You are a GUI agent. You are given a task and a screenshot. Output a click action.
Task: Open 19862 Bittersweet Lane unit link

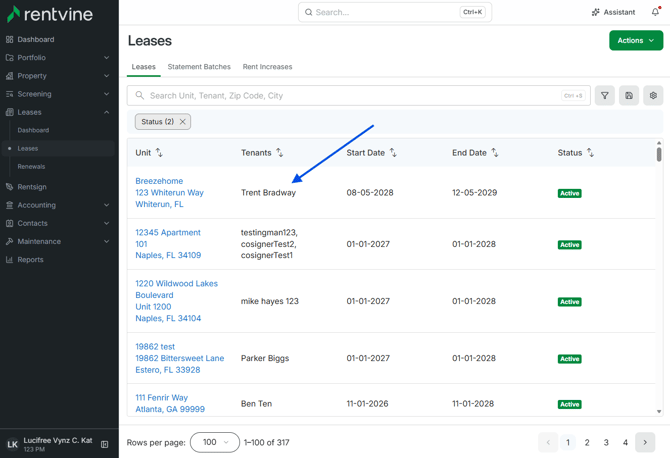click(x=179, y=358)
